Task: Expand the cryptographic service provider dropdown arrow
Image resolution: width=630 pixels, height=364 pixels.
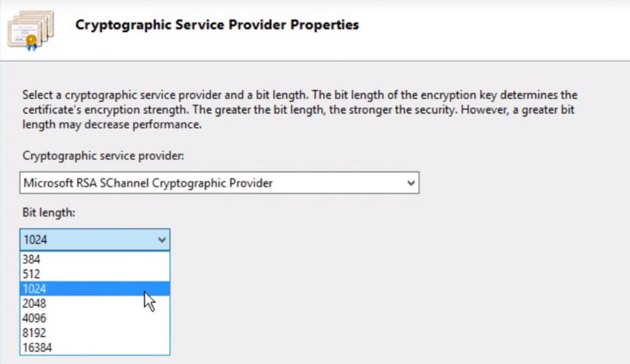Action: click(410, 183)
